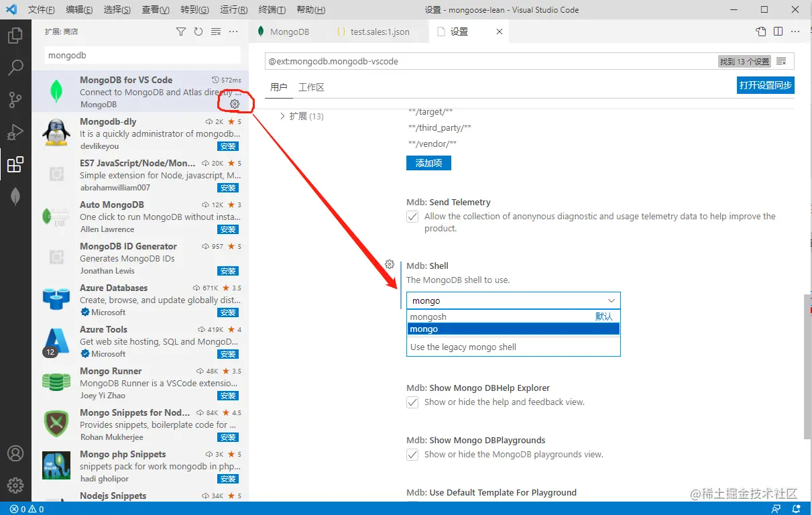Select the Mongo Runner extension icon

[x=56, y=383]
